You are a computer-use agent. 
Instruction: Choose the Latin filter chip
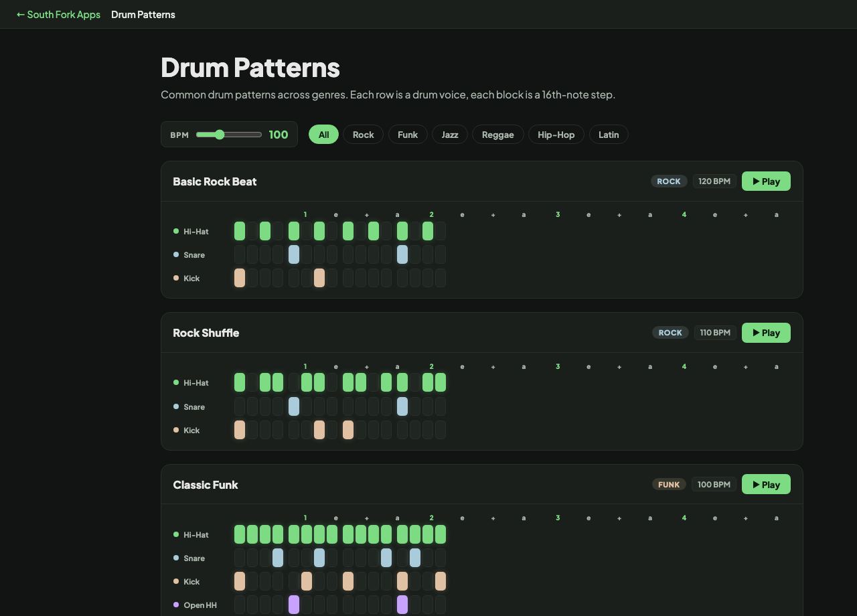(609, 135)
